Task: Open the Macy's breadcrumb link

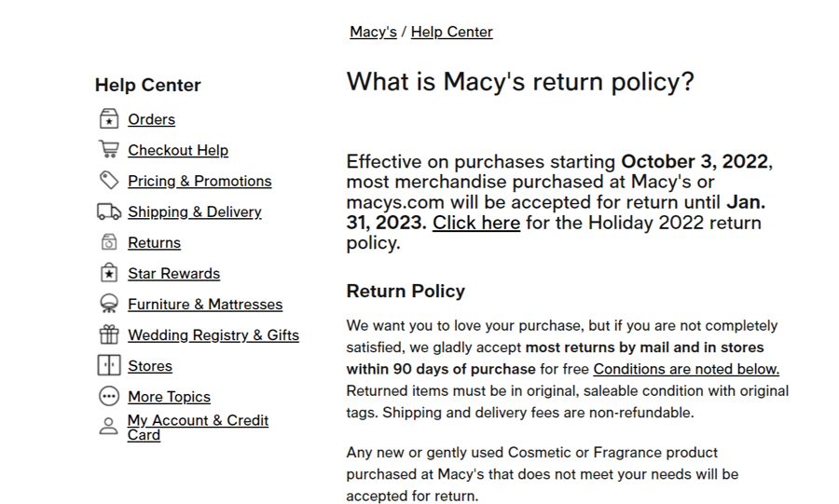Action: [374, 32]
